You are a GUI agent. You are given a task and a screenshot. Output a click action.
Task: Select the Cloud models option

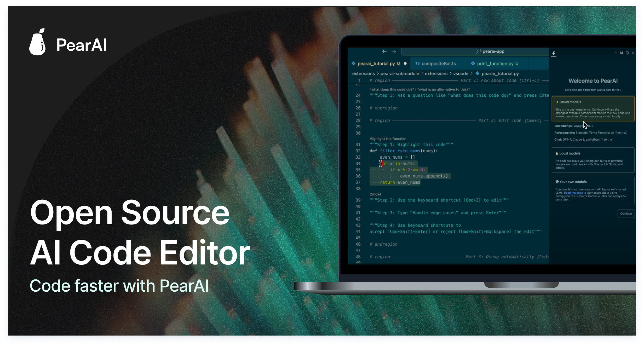tap(593, 108)
